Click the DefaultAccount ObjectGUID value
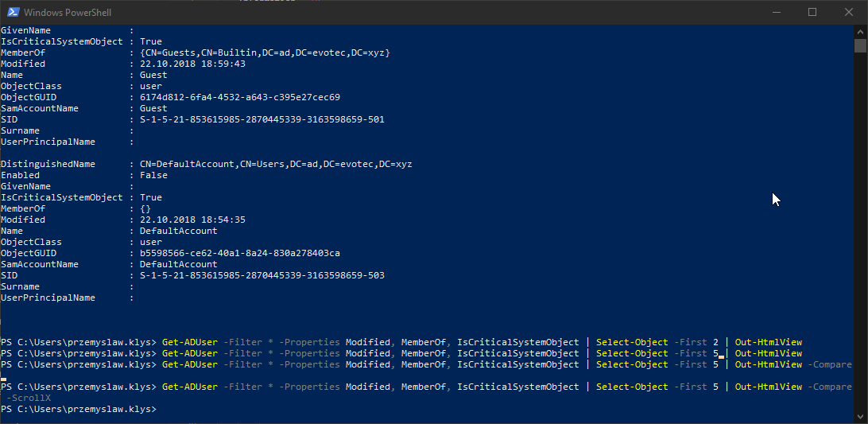The height and width of the screenshot is (424, 868). pyautogui.click(x=239, y=253)
